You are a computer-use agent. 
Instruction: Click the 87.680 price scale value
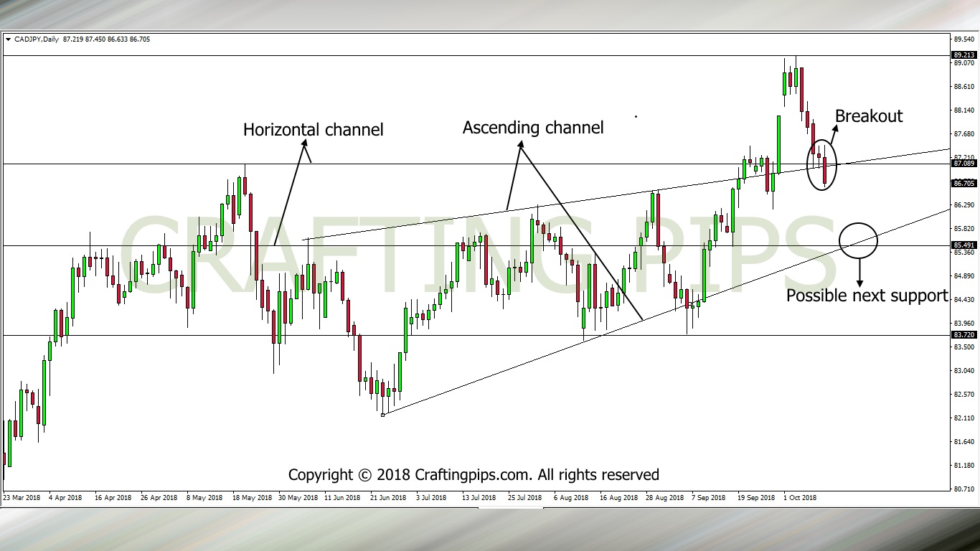pos(963,134)
